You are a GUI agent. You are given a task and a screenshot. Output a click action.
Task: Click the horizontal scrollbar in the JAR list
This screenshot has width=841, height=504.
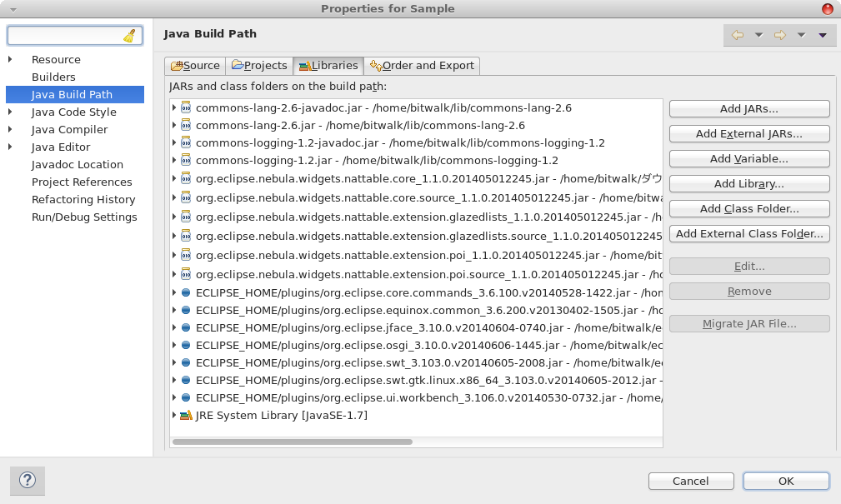[x=292, y=442]
